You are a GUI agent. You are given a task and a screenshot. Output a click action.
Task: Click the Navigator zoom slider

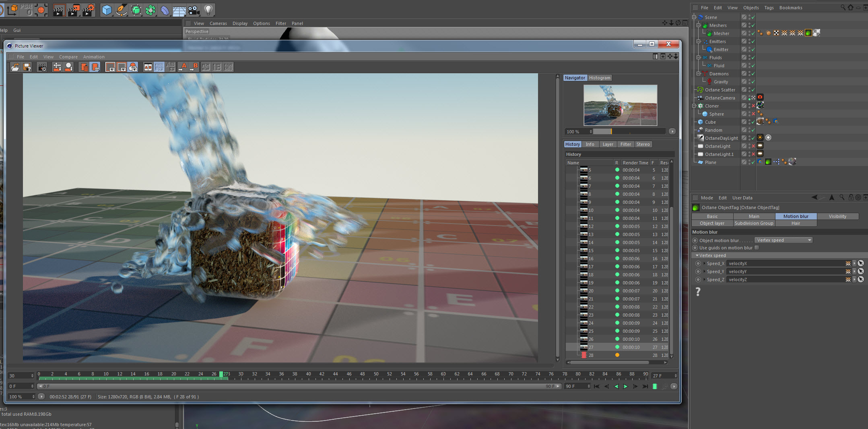[x=629, y=131]
